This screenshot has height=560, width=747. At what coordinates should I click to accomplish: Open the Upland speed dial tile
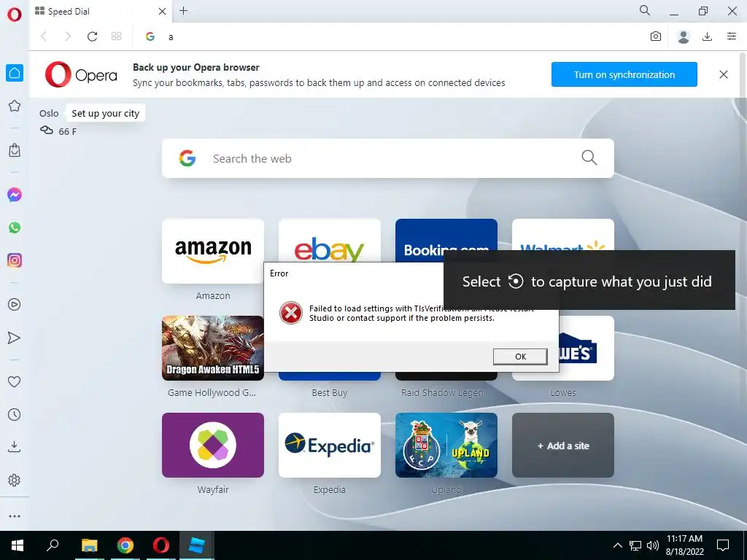coord(446,446)
